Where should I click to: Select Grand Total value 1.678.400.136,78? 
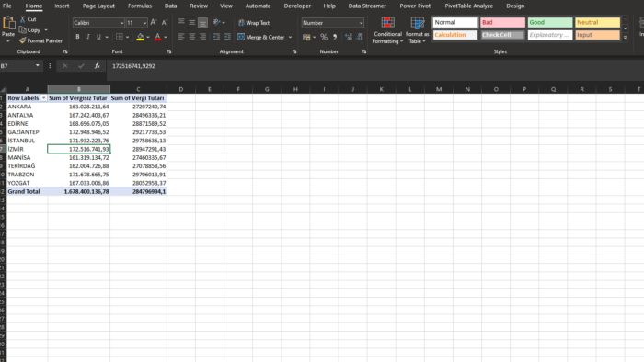[79, 191]
